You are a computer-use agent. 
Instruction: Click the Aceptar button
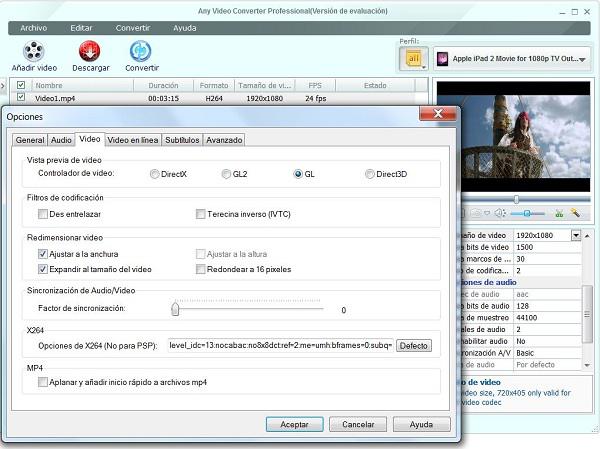pos(295,425)
